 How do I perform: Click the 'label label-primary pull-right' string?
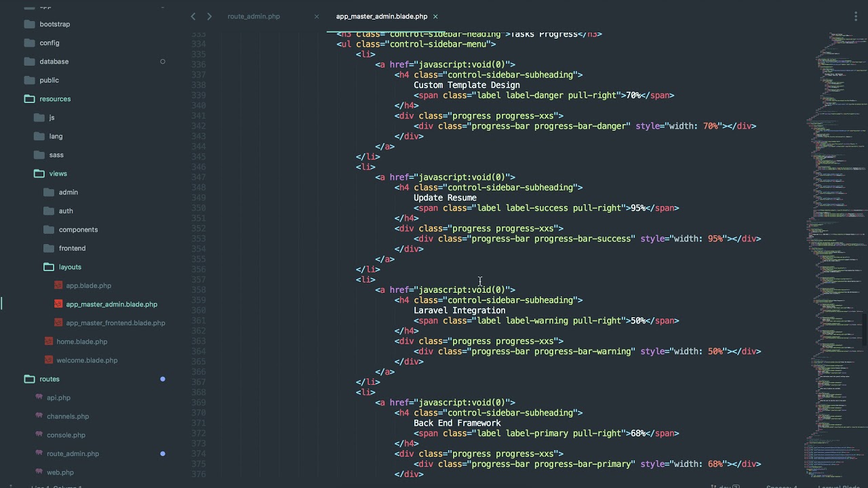pos(549,433)
